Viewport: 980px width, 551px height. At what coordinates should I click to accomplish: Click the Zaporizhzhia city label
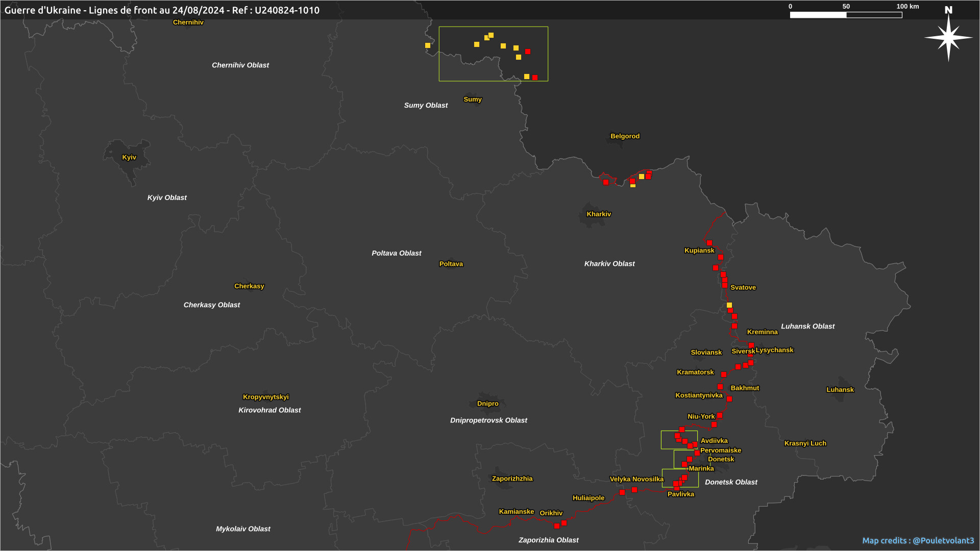(x=512, y=479)
